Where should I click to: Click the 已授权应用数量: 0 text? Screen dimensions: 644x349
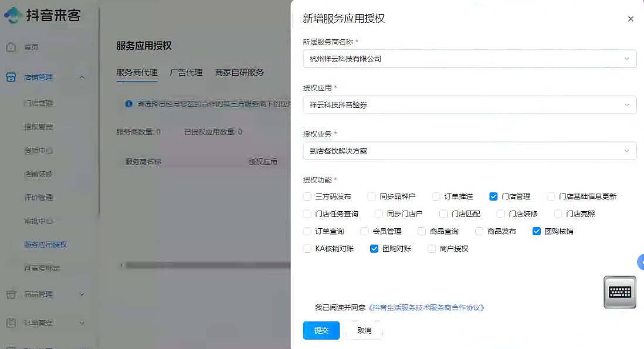213,132
